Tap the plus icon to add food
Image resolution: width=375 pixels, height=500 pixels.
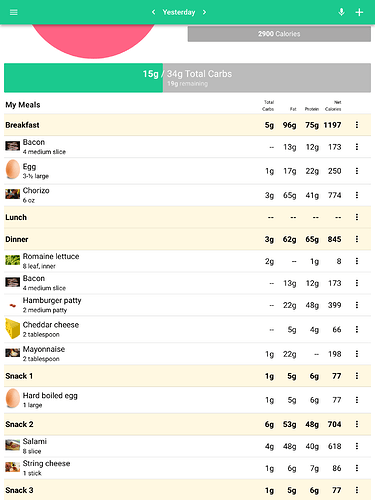tap(359, 12)
